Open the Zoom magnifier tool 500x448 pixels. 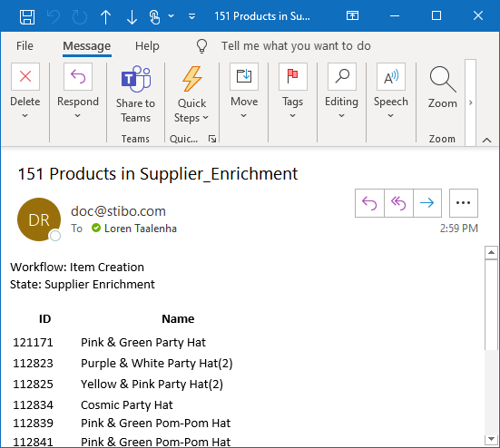coord(442,88)
